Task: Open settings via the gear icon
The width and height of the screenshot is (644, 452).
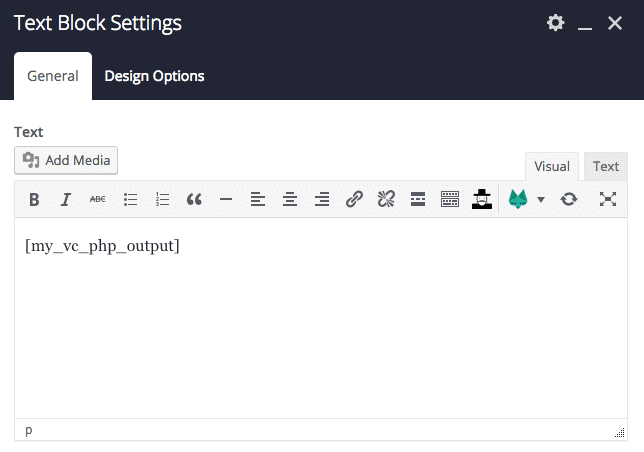Action: tap(555, 23)
